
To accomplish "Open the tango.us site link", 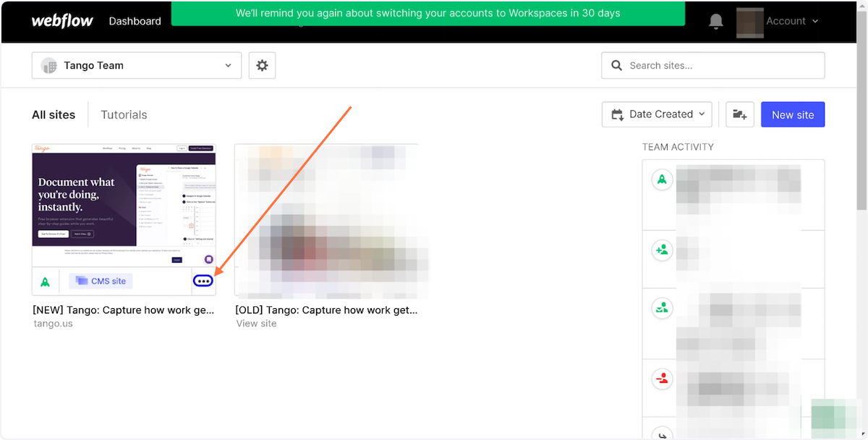I will click(54, 323).
